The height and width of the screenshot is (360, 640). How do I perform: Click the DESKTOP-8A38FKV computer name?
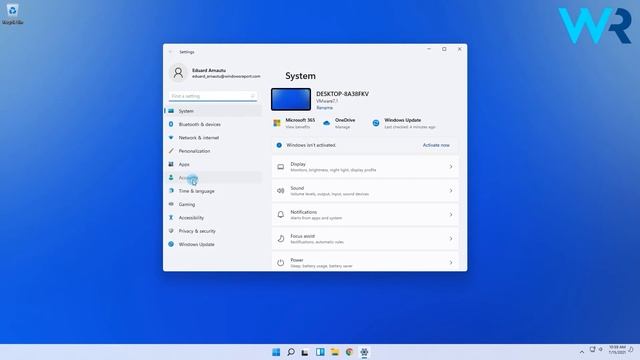pos(342,93)
